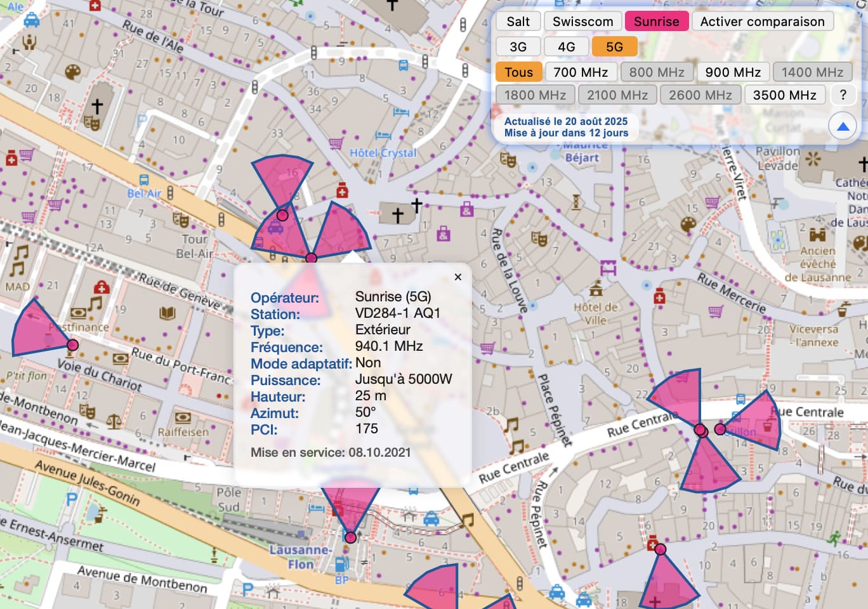
Task: Click the Pavillon Levade sun icon
Action: (x=813, y=158)
